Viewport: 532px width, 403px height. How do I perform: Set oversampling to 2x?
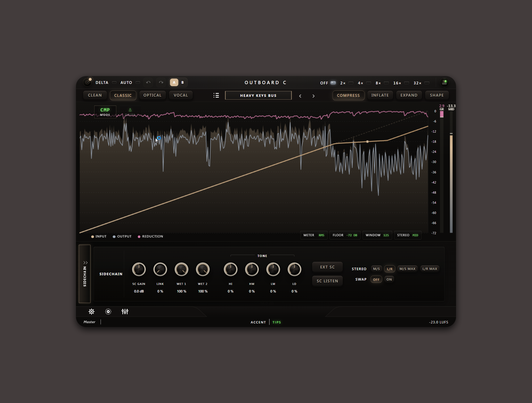351,83
